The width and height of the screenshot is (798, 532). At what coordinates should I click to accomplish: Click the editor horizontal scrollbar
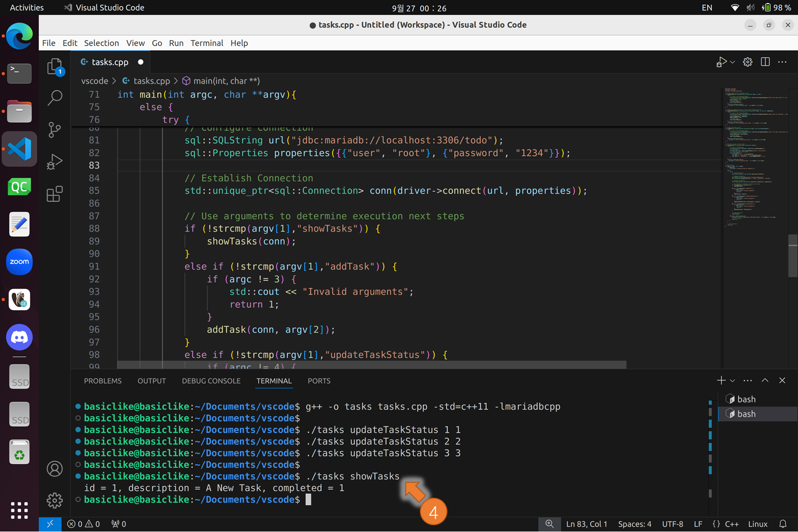(x=372, y=365)
